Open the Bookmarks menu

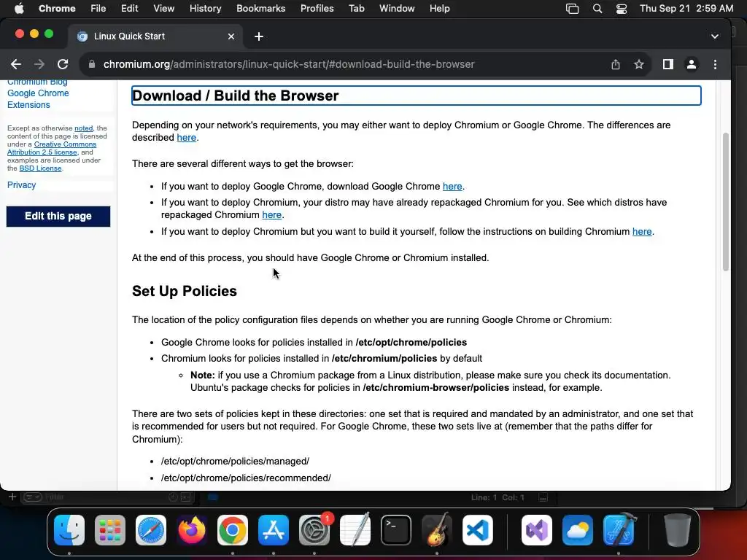tap(260, 9)
